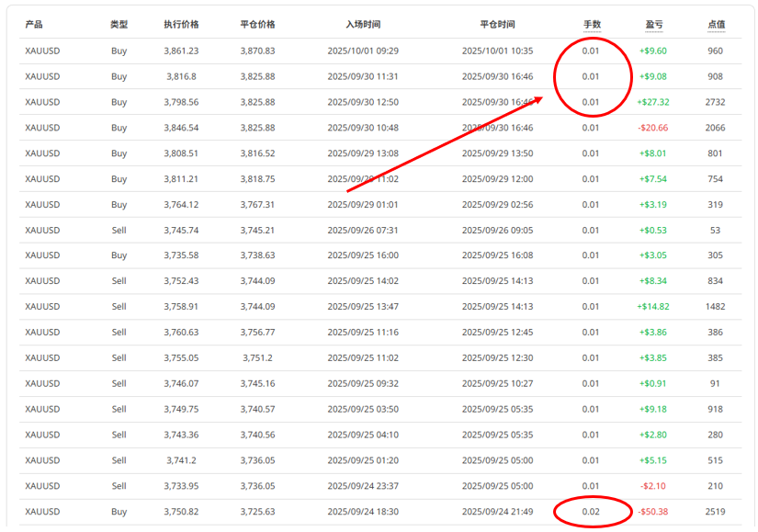Click the +$14.82 profit value
The image size is (758, 532).
point(652,307)
